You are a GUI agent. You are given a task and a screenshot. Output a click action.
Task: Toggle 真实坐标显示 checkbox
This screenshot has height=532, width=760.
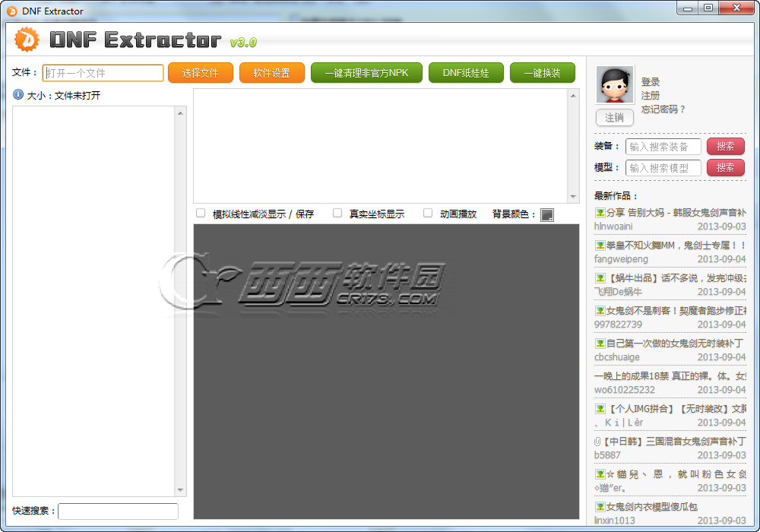tap(337, 214)
